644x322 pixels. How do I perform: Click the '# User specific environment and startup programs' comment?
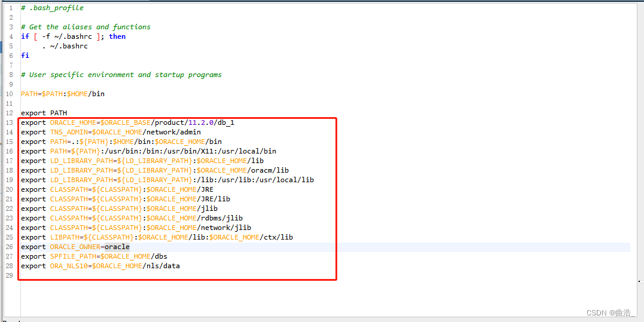[x=121, y=75]
